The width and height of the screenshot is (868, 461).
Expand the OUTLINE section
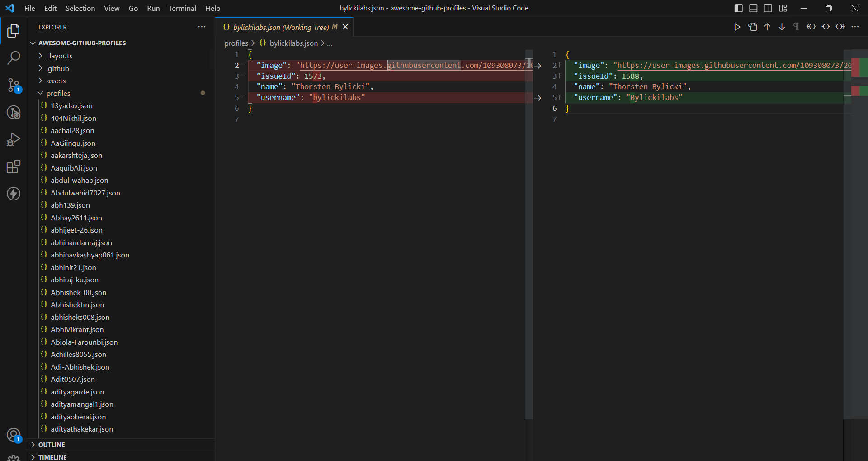point(53,445)
